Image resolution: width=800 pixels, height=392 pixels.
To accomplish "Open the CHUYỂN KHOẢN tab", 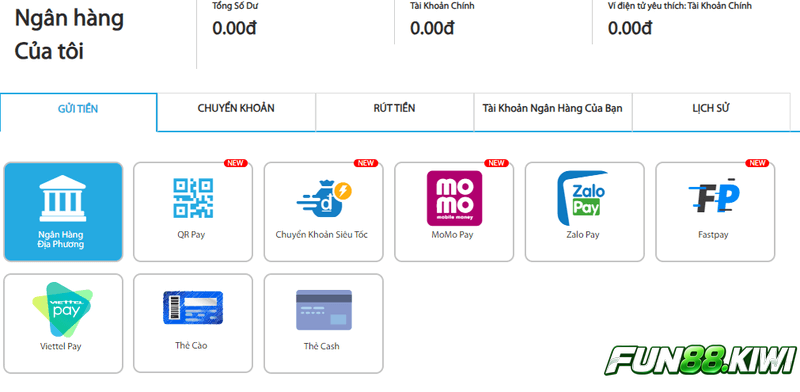I will point(236,112).
